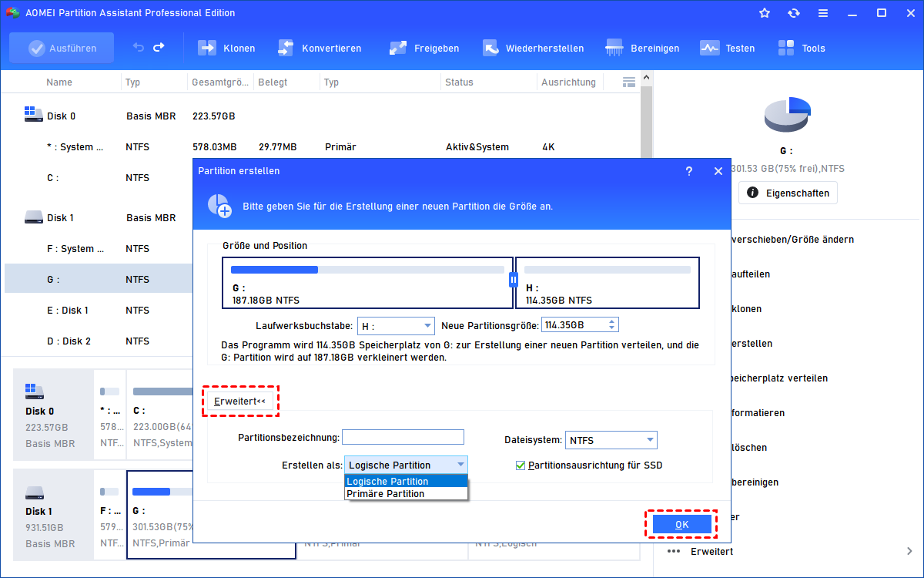This screenshot has height=578, width=924.
Task: Select the E : Disk 1 row
Action: (x=99, y=311)
